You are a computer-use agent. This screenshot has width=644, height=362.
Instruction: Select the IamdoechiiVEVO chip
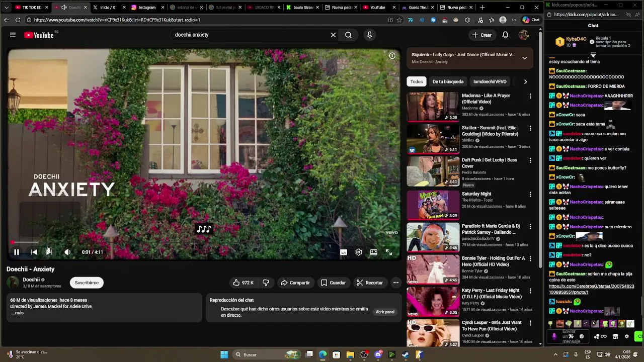pos(490,82)
